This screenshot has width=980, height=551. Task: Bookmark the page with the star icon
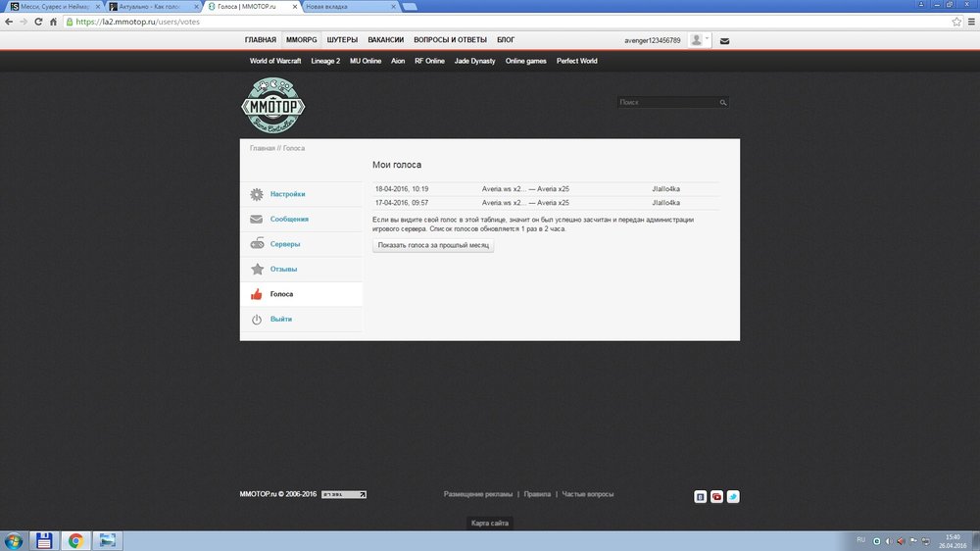pos(955,21)
